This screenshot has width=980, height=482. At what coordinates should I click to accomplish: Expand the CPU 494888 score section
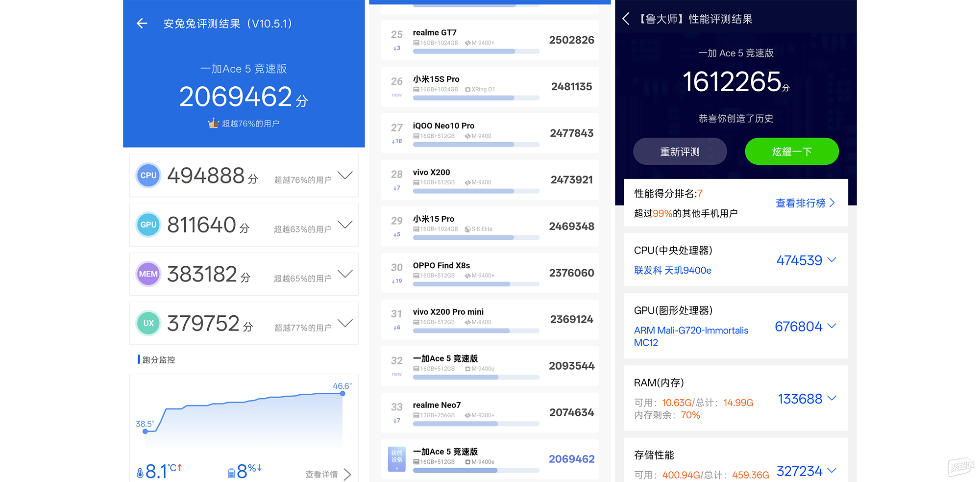tap(345, 176)
